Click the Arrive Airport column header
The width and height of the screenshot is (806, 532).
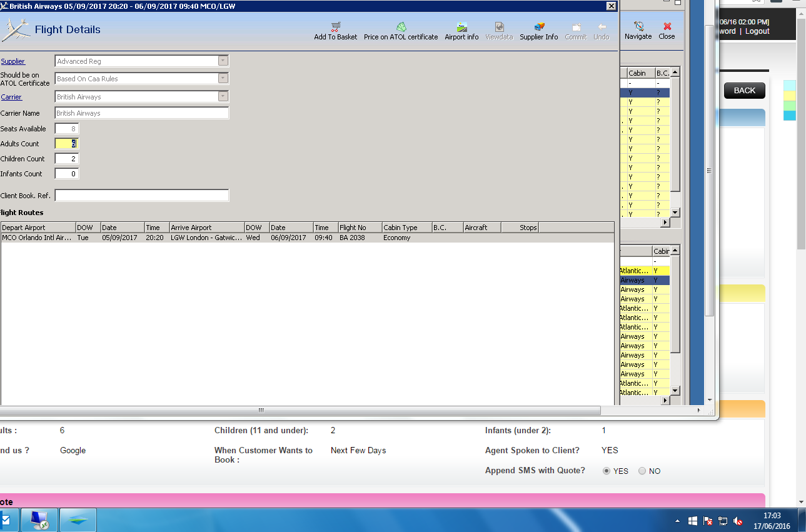[207, 228]
